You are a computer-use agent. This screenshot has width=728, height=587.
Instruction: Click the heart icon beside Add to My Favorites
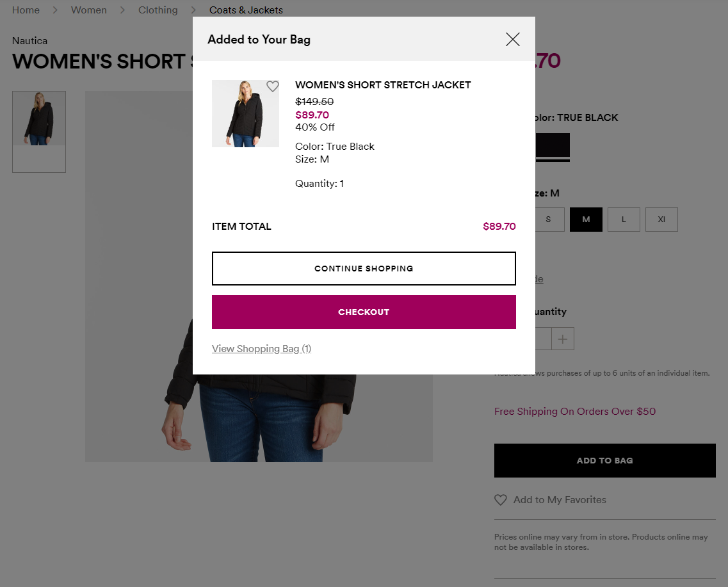coord(501,500)
